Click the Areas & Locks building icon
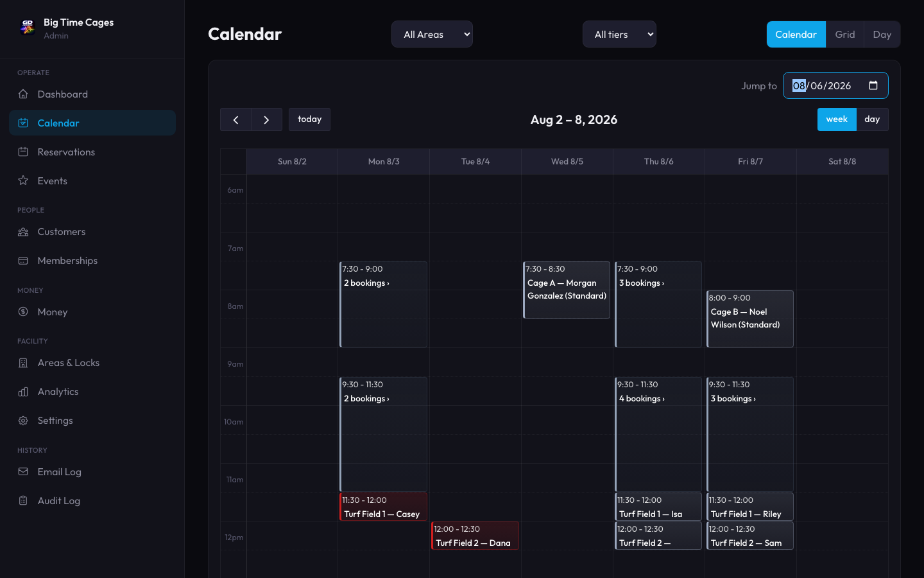924x578 pixels. pyautogui.click(x=23, y=363)
